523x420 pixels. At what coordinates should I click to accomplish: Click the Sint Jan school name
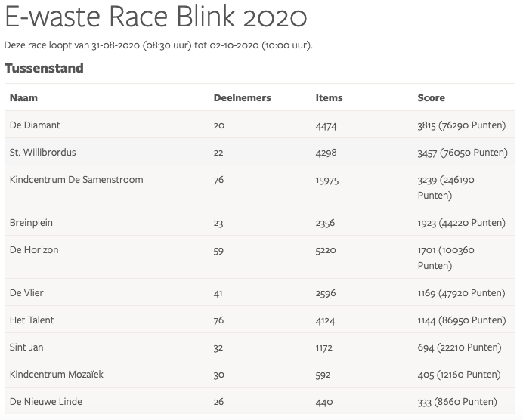pyautogui.click(x=27, y=347)
